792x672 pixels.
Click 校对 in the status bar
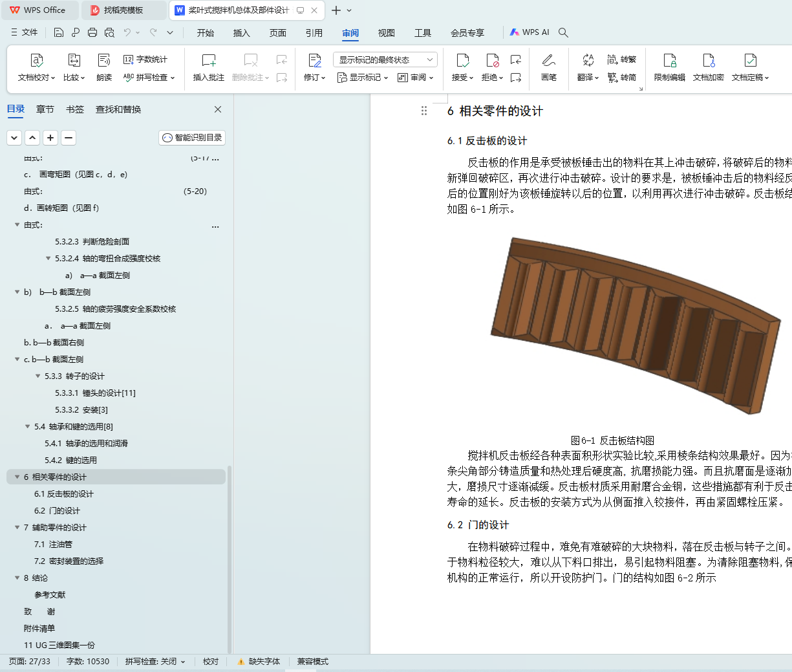point(211,662)
